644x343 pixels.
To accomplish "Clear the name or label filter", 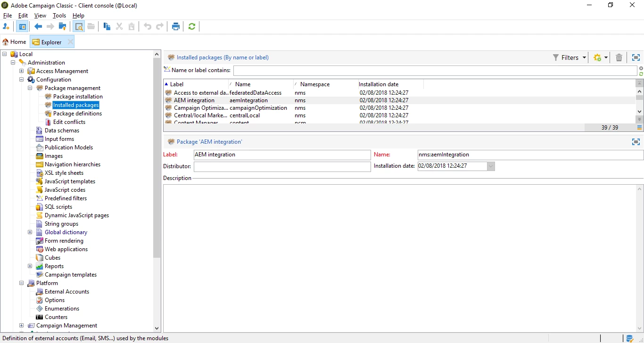I will 641,68.
